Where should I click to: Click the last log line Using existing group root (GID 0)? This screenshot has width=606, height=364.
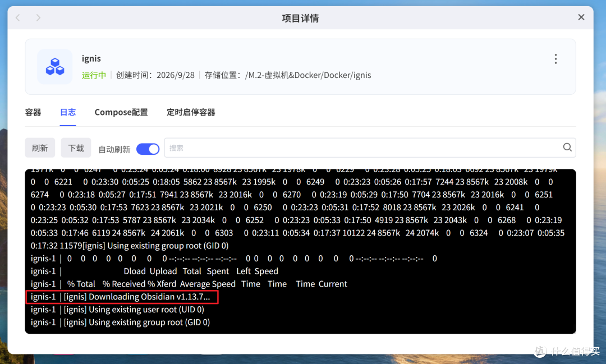pos(120,322)
